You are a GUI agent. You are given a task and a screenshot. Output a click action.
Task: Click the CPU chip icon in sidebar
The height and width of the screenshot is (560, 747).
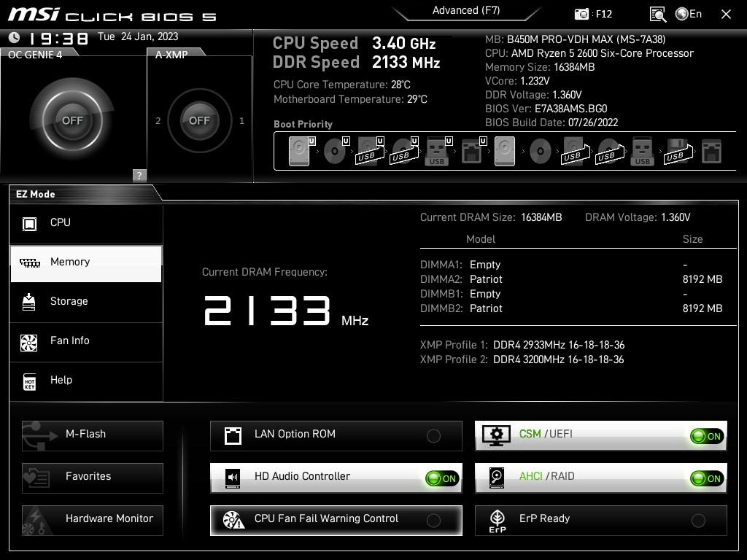coord(29,223)
